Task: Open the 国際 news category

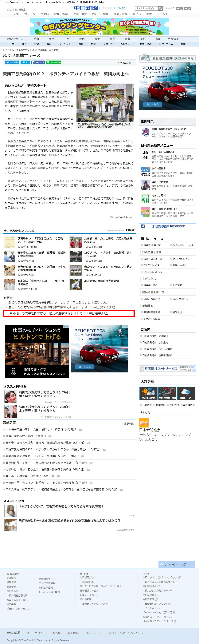Action: pyautogui.click(x=81, y=44)
